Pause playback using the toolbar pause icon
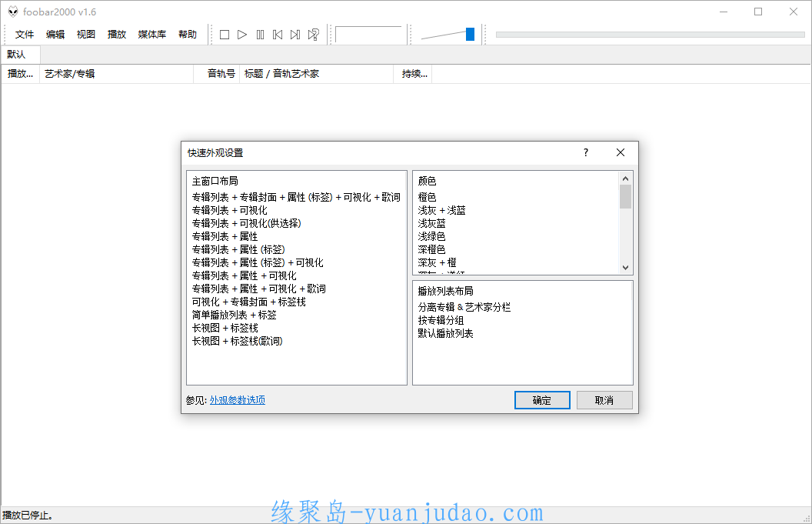Viewport: 812px width, 524px height. click(x=260, y=35)
